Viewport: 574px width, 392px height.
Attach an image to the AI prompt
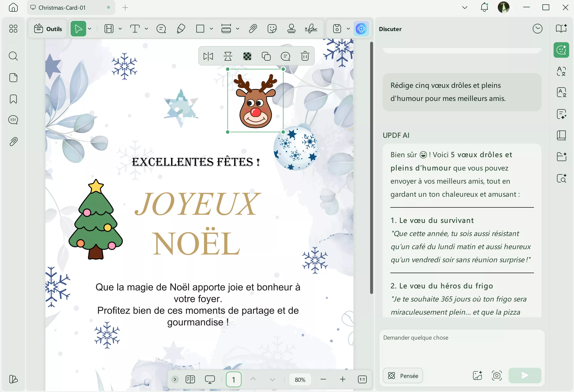click(477, 376)
